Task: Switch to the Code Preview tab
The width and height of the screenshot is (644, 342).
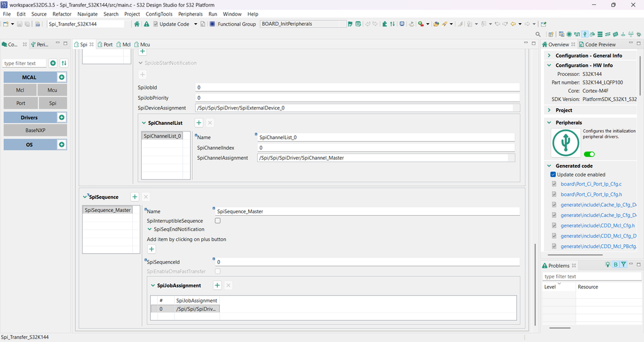Action: [597, 44]
